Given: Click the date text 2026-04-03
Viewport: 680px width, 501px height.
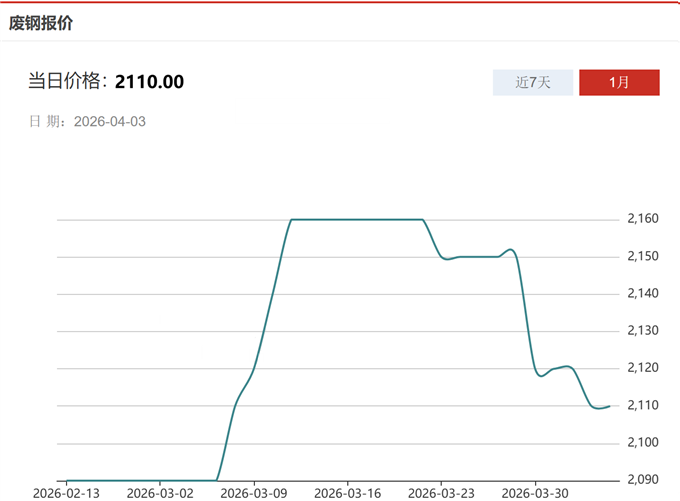Looking at the screenshot, I should [110, 121].
